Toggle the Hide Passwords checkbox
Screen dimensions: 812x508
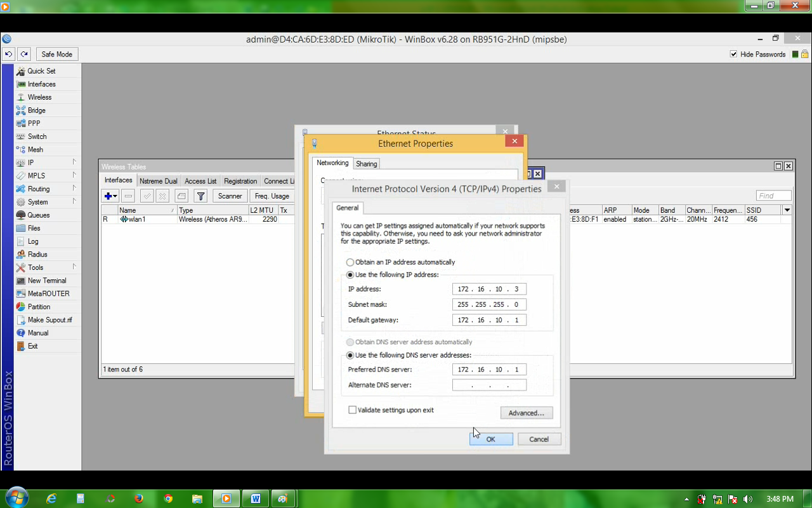734,55
